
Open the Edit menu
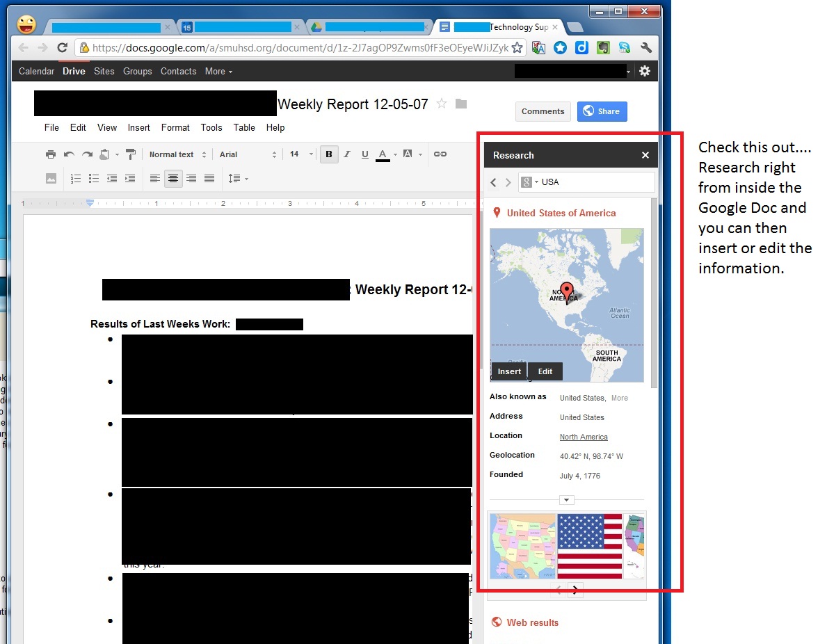point(78,128)
